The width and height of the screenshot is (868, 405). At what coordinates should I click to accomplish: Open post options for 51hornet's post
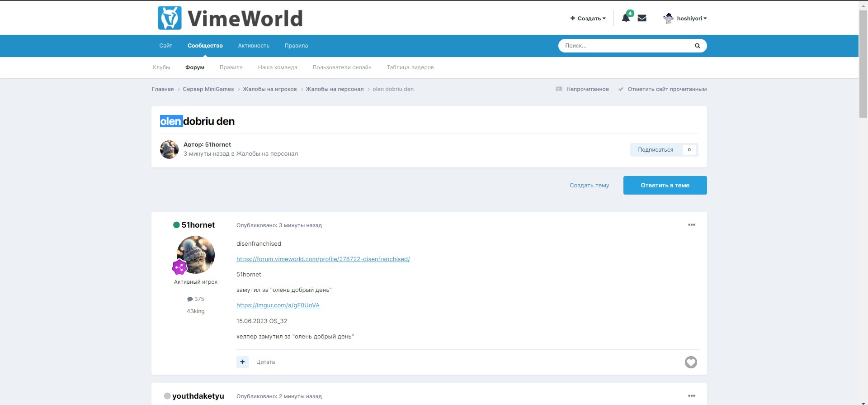coord(691,225)
